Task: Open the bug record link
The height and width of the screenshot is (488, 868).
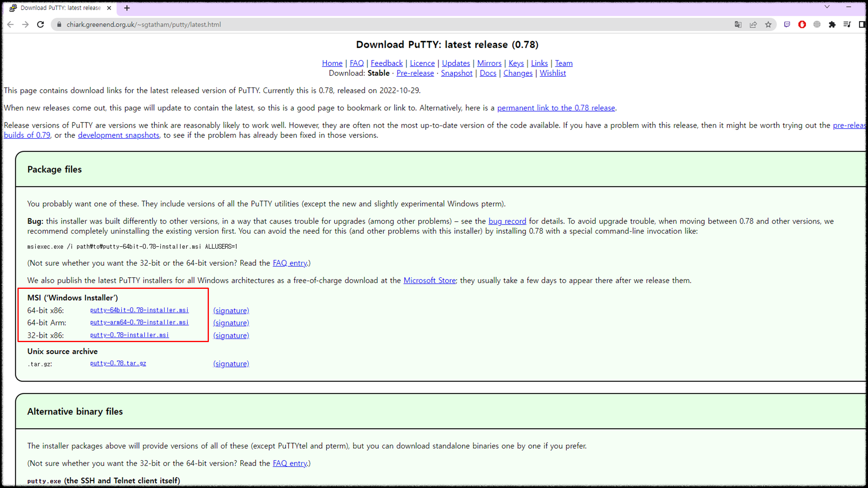Action: click(507, 221)
